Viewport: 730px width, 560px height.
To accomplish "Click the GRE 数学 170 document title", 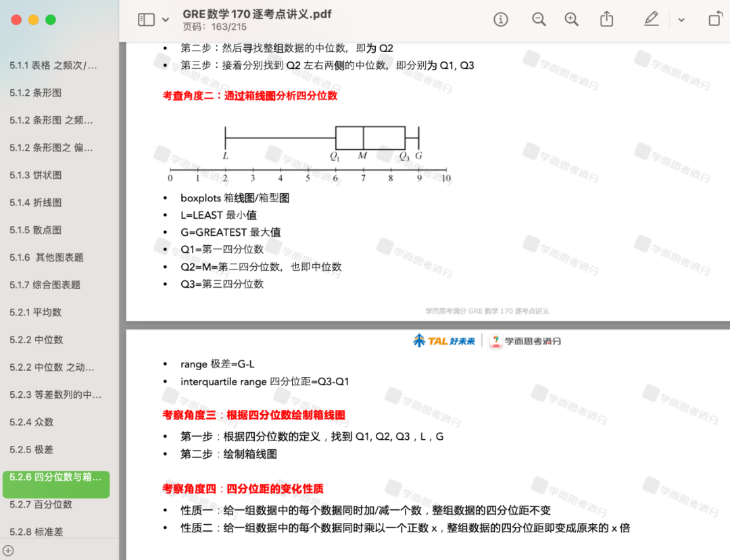I will tap(257, 14).
